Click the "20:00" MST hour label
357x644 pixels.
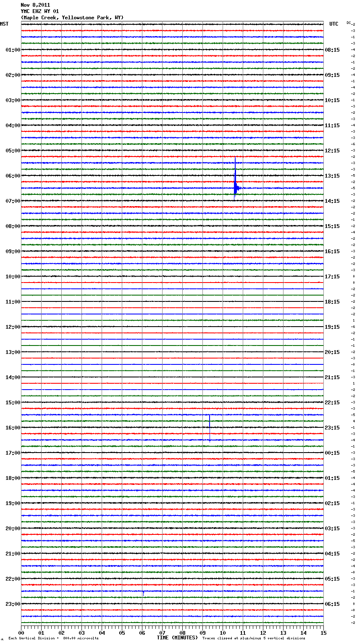point(13,529)
